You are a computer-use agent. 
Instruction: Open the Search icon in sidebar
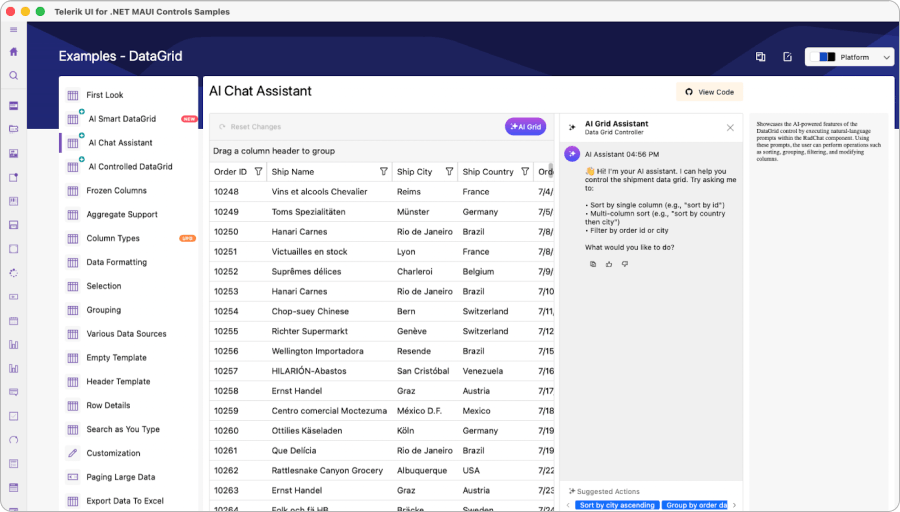14,76
